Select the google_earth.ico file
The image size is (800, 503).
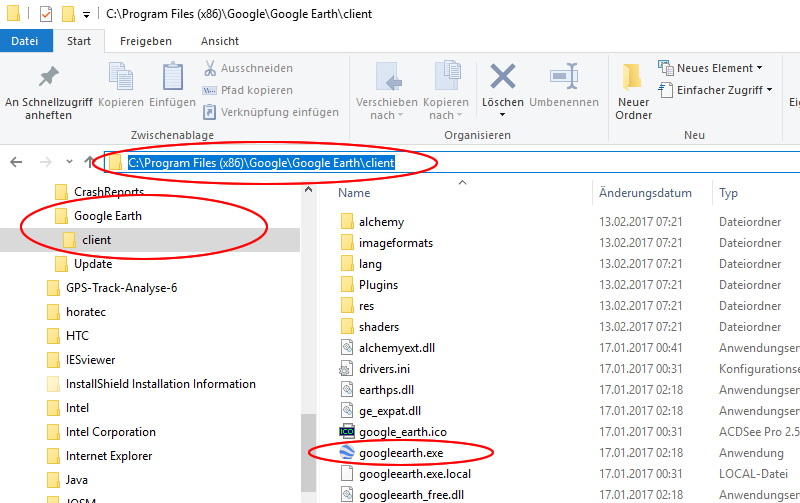(402, 432)
